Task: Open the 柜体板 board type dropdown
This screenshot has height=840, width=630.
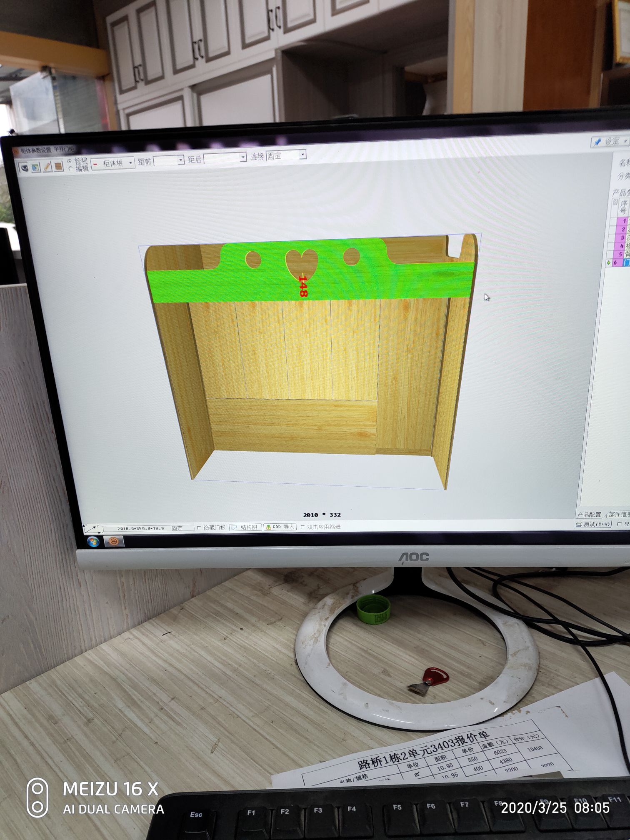Action: click(x=112, y=163)
